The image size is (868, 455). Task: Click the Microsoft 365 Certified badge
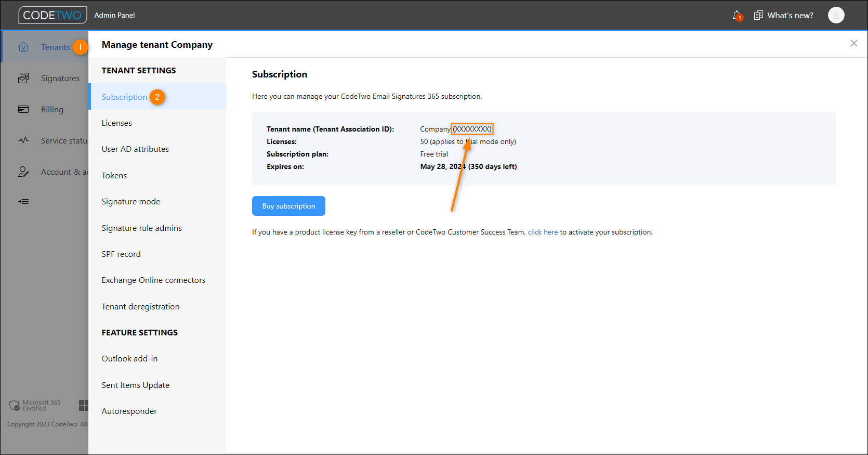[35, 406]
